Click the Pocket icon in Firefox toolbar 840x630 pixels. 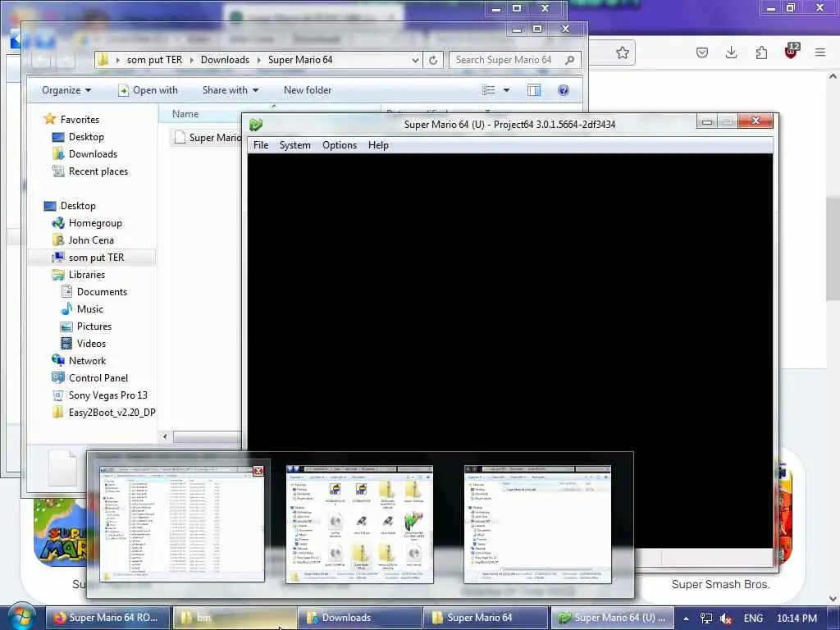coord(702,52)
